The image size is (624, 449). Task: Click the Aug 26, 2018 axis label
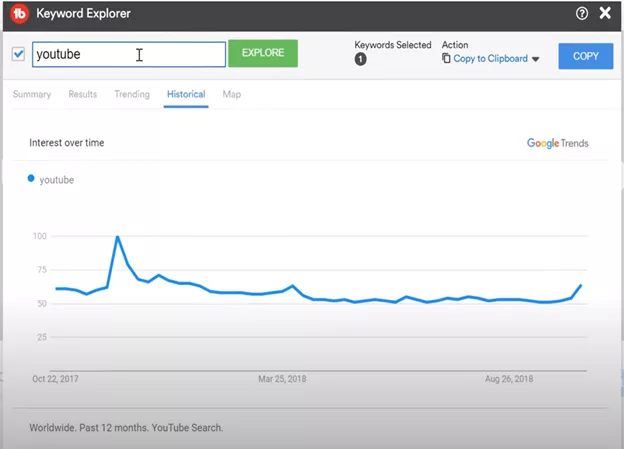(x=509, y=379)
